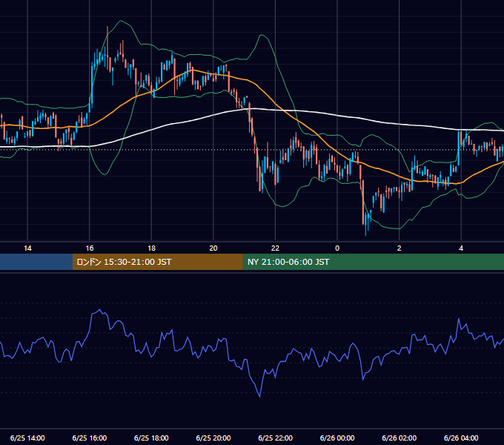Click the 2 hour axis label
The width and height of the screenshot is (504, 445).
(x=399, y=248)
